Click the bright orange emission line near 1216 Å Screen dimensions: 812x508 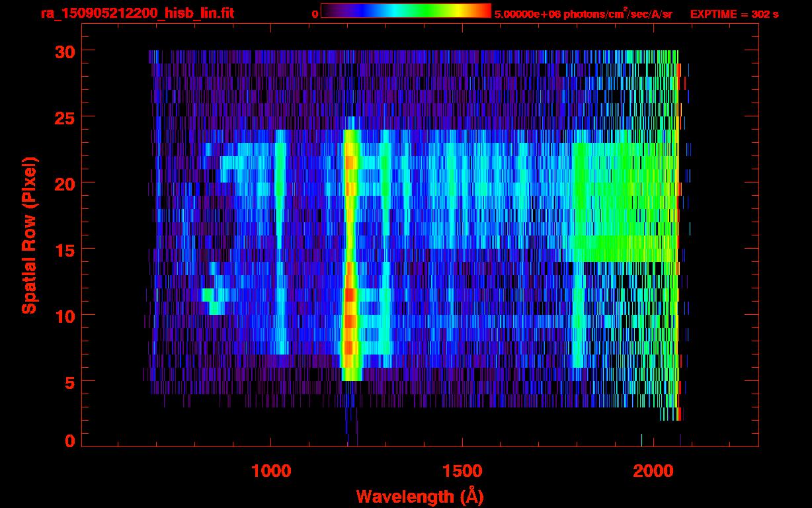350,255
